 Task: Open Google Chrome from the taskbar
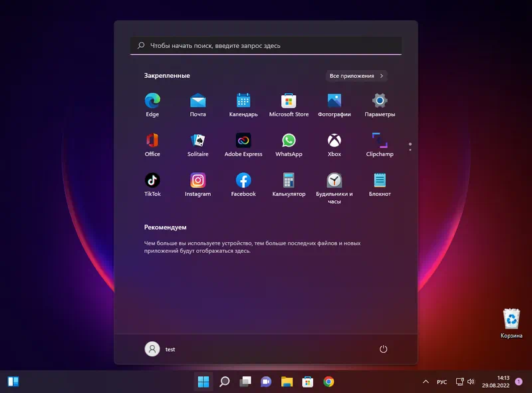click(x=329, y=382)
